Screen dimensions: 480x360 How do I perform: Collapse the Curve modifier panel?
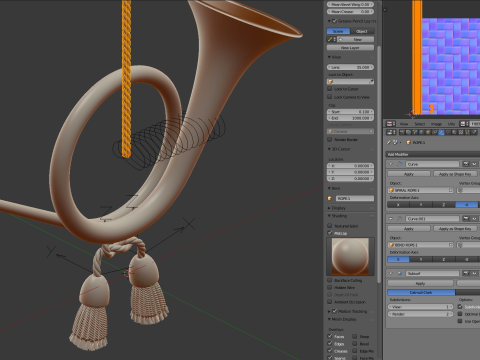click(x=391, y=164)
